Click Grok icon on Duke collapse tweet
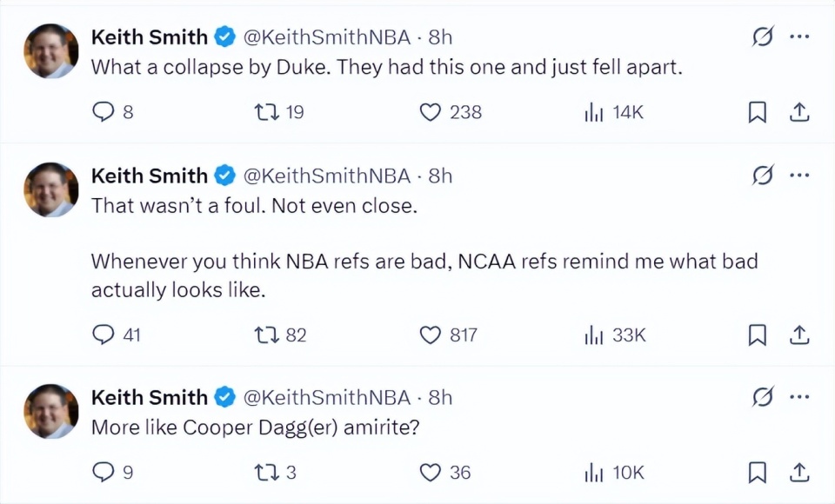 (763, 36)
